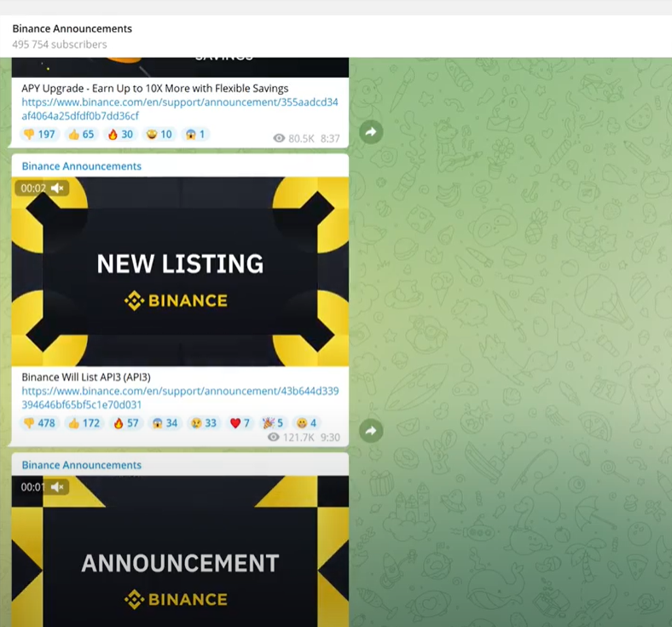672x627 pixels.
Task: Open the APY Upgrade announcement link
Action: [180, 109]
